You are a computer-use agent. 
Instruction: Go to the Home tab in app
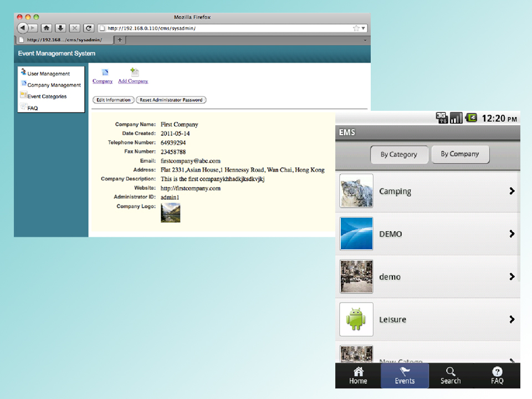click(358, 375)
